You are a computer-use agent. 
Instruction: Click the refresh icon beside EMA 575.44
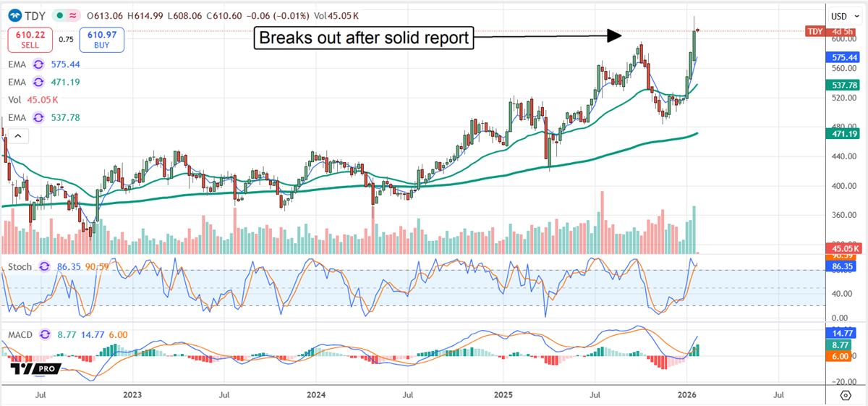[39, 64]
